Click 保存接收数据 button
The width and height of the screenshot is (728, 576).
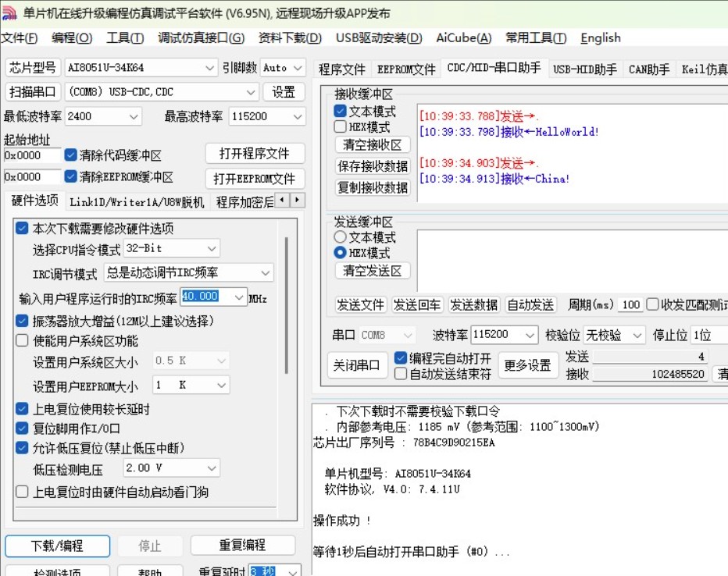tap(373, 166)
